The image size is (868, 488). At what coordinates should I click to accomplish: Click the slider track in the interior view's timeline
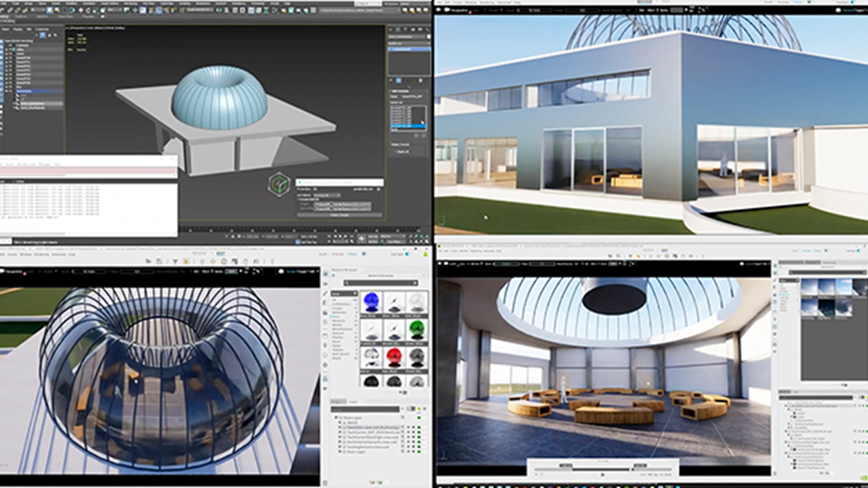coord(601,469)
